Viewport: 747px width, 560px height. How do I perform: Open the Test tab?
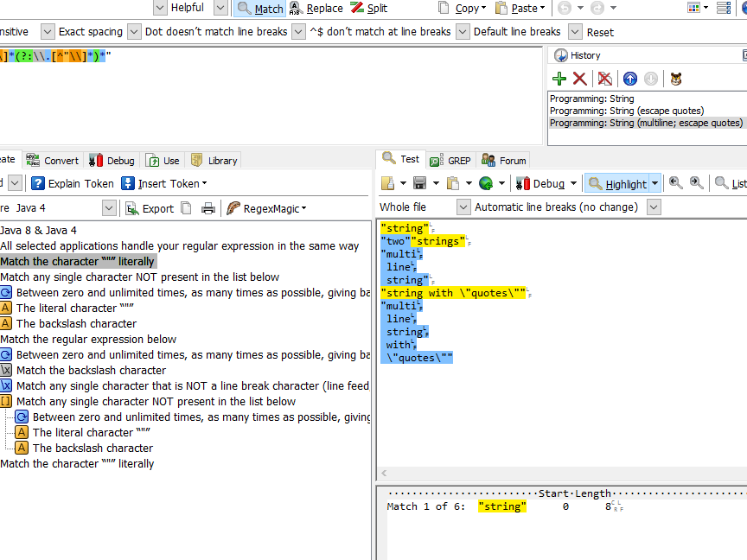(401, 159)
